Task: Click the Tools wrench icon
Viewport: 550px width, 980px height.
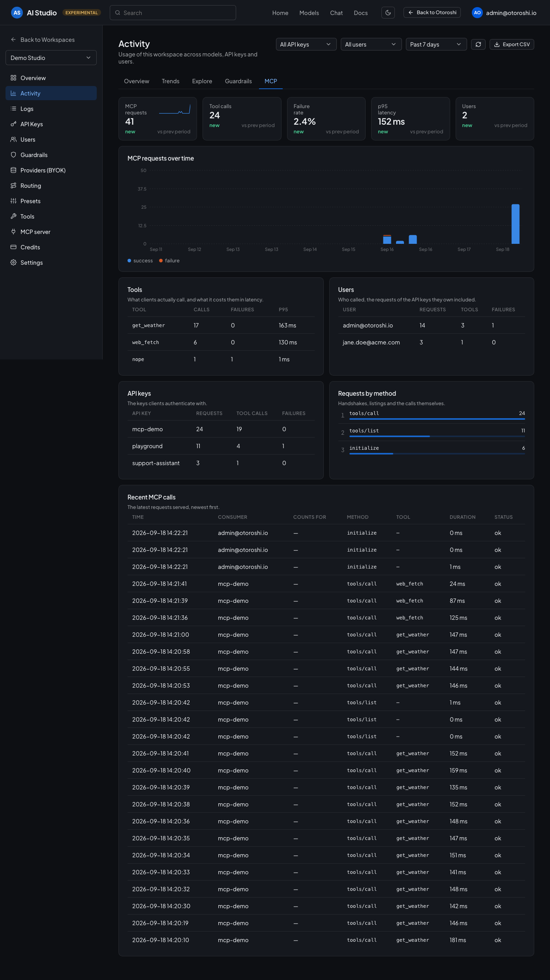Action: [13, 216]
